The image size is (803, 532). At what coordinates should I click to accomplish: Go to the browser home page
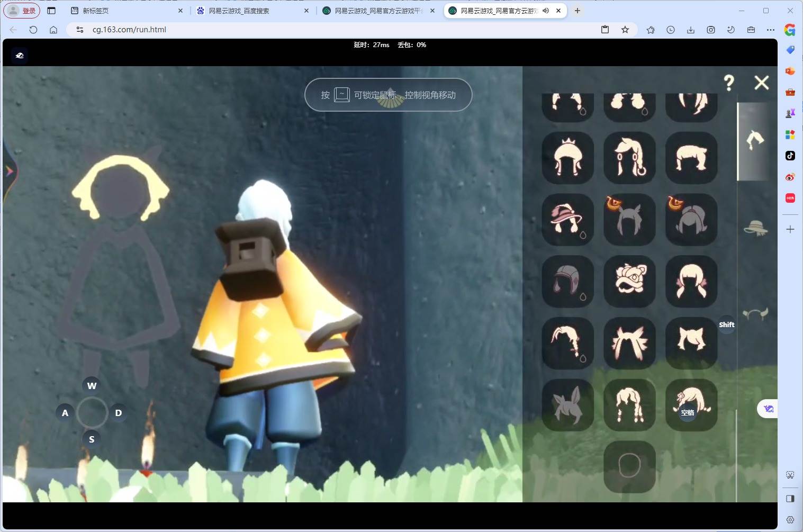point(53,30)
